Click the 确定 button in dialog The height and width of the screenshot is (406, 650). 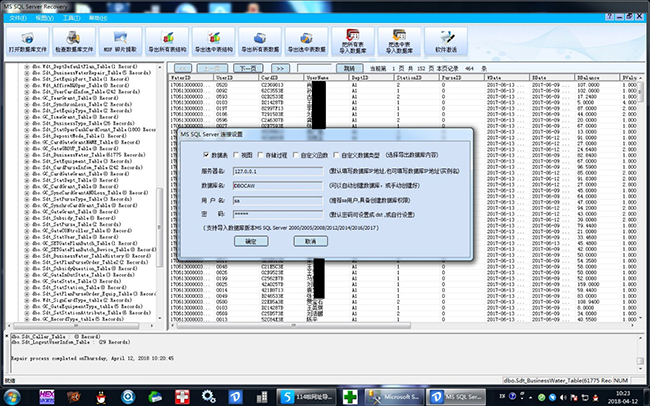[x=251, y=241]
